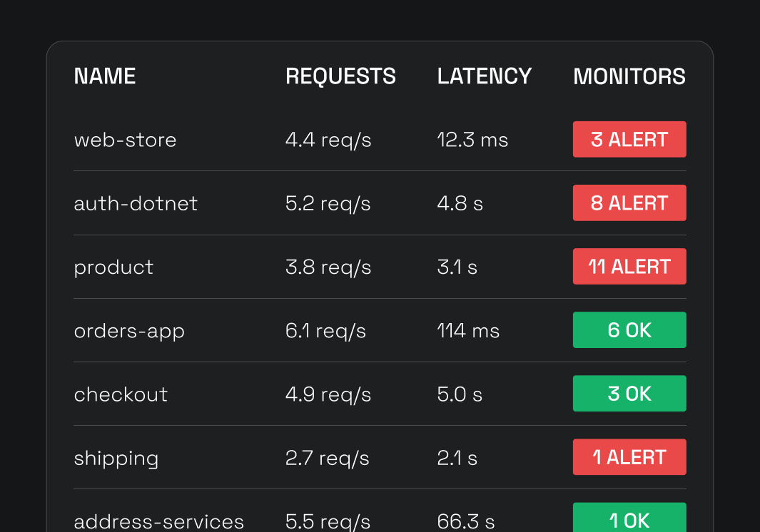
Task: Open the checkout service
Action: (121, 394)
